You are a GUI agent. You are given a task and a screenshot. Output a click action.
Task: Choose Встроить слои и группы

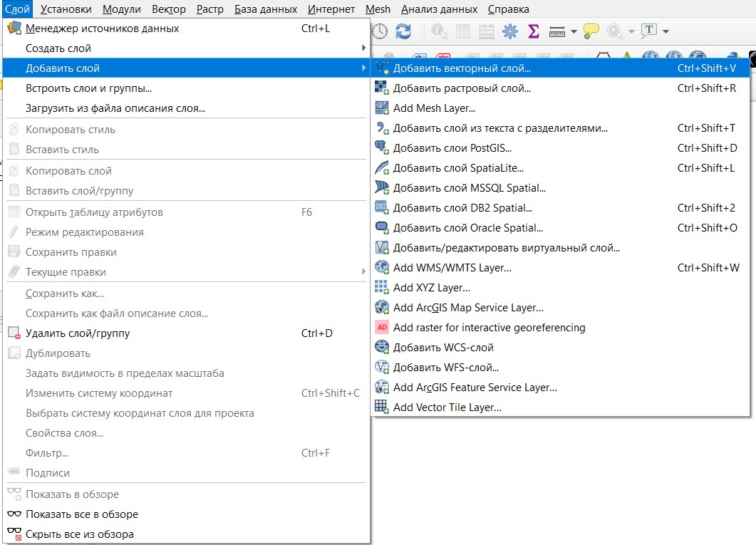(x=186, y=88)
